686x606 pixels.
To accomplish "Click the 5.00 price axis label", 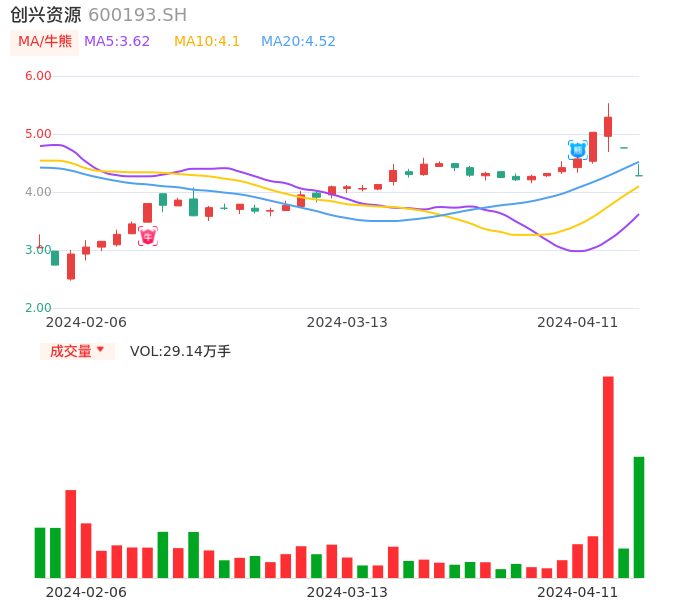I will (x=38, y=134).
